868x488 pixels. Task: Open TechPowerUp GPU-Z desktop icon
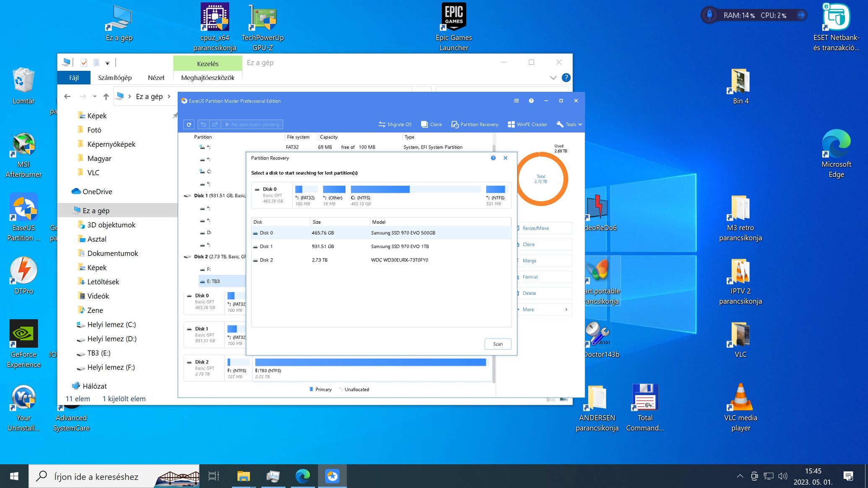262,27
